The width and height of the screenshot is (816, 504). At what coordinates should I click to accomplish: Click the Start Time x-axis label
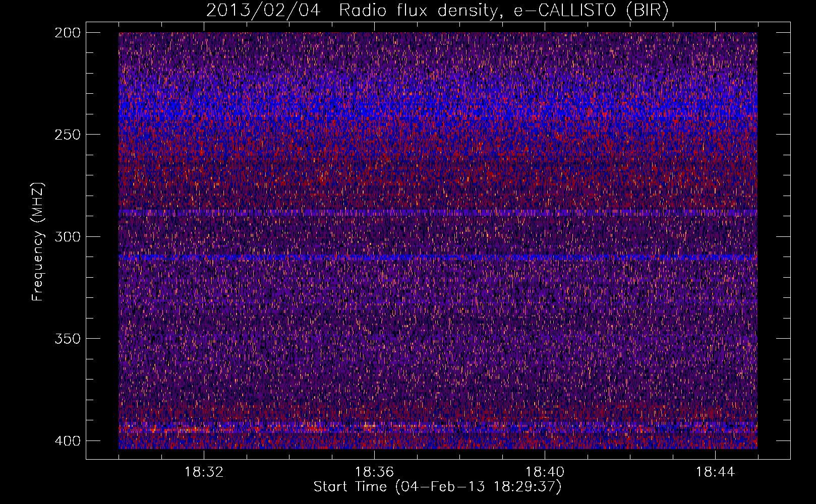point(437,487)
